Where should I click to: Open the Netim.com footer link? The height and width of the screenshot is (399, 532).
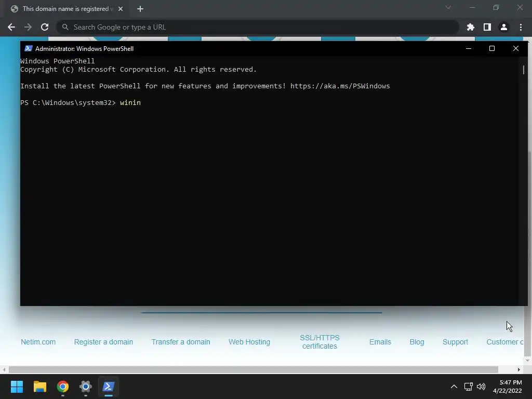tap(38, 342)
